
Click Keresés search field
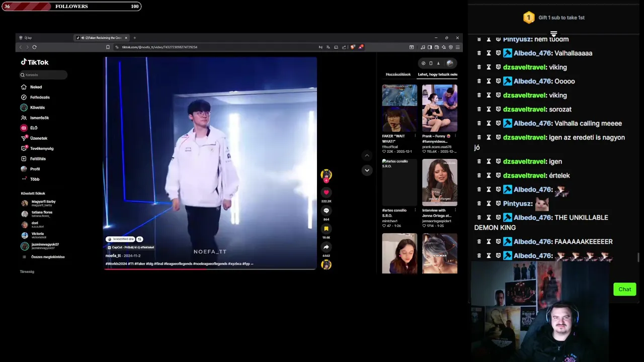click(x=43, y=75)
